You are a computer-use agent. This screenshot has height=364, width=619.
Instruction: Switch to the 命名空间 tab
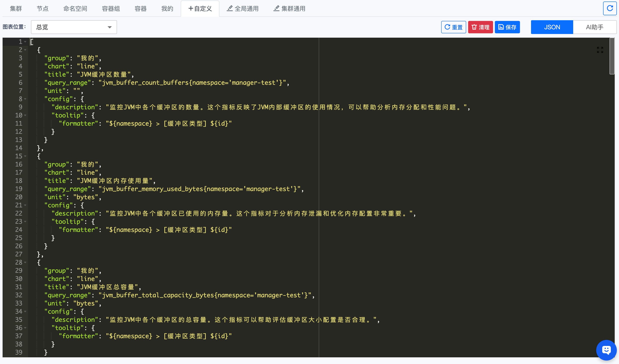[x=75, y=9]
